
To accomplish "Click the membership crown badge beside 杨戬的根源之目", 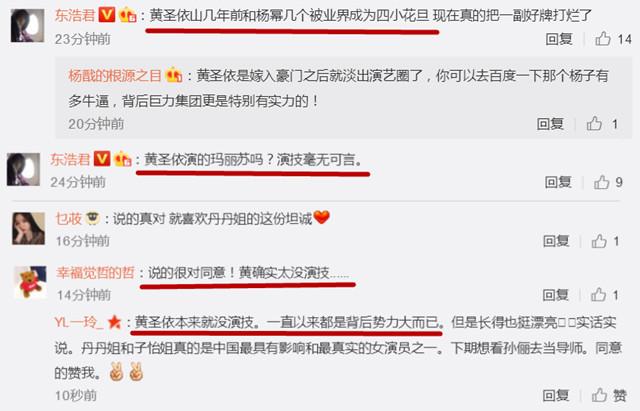I will (173, 76).
